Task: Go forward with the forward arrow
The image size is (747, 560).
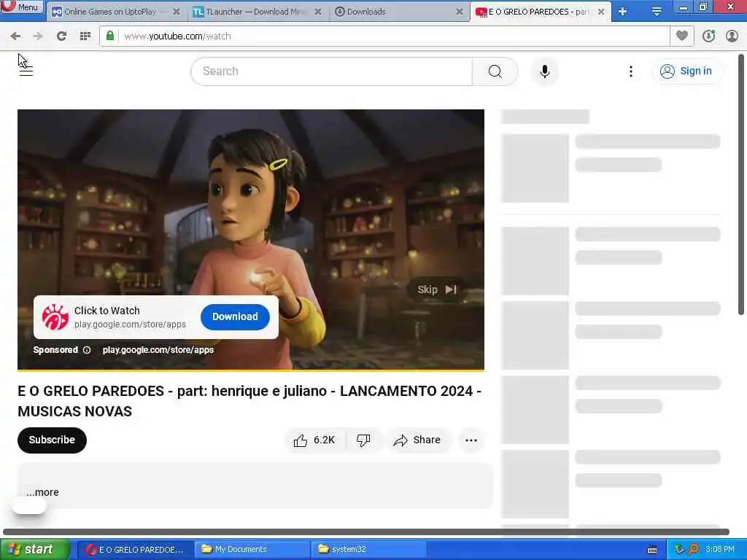Action: (x=38, y=36)
